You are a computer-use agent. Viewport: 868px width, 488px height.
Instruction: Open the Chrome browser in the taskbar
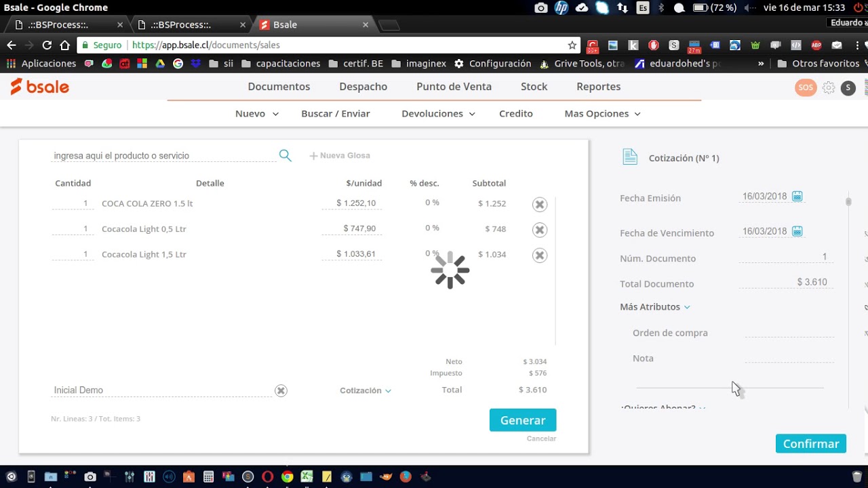287,476
